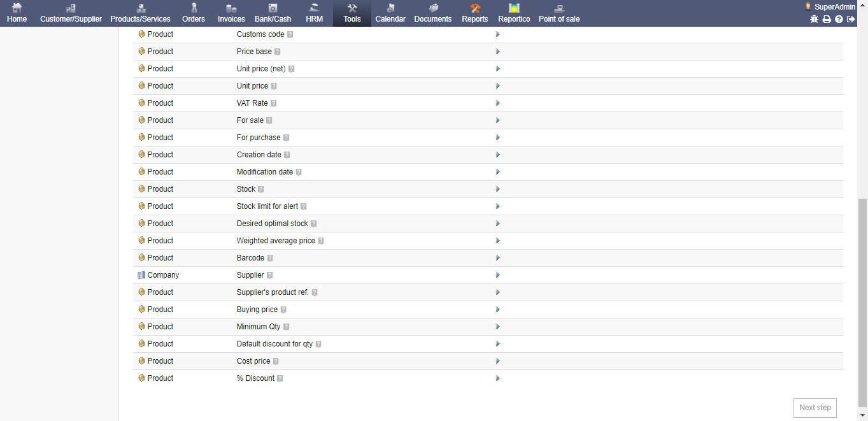Image resolution: width=868 pixels, height=421 pixels.
Task: Click the bug tracker icon
Action: [814, 19]
